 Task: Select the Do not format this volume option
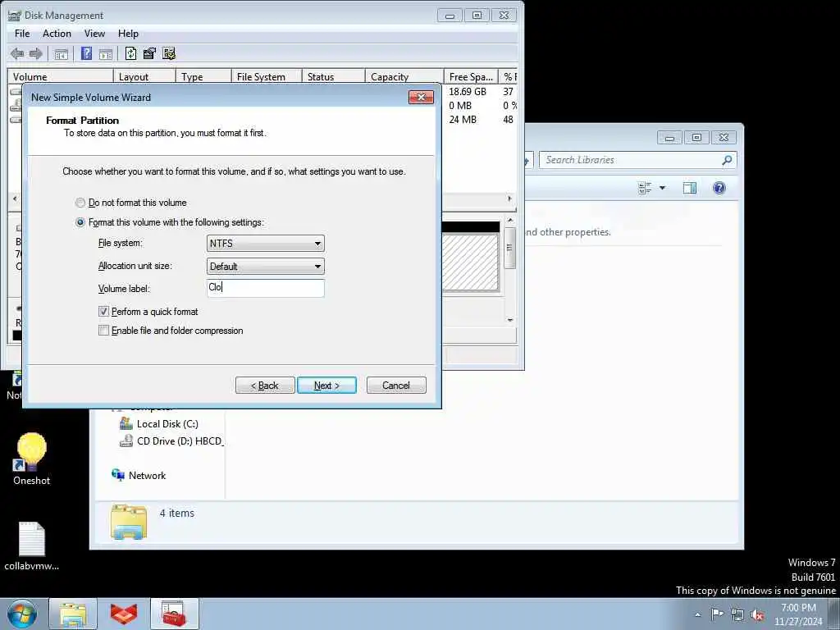(x=80, y=203)
